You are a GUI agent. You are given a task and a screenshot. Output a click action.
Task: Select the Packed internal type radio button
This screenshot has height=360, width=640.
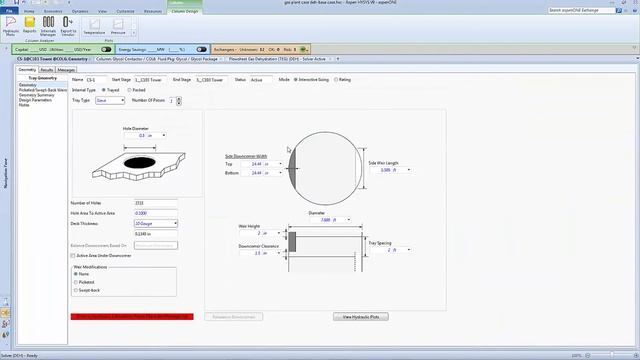click(x=129, y=90)
